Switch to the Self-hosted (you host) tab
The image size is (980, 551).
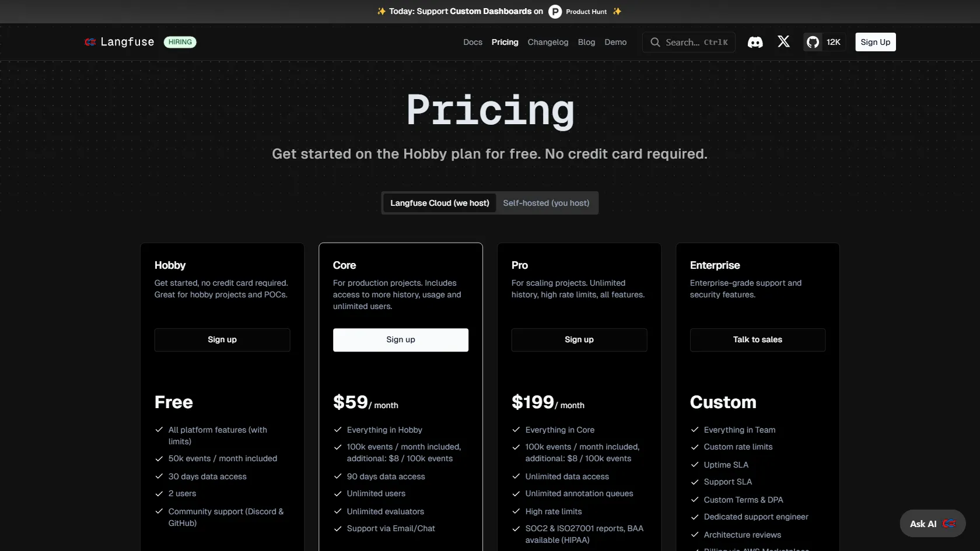point(546,203)
